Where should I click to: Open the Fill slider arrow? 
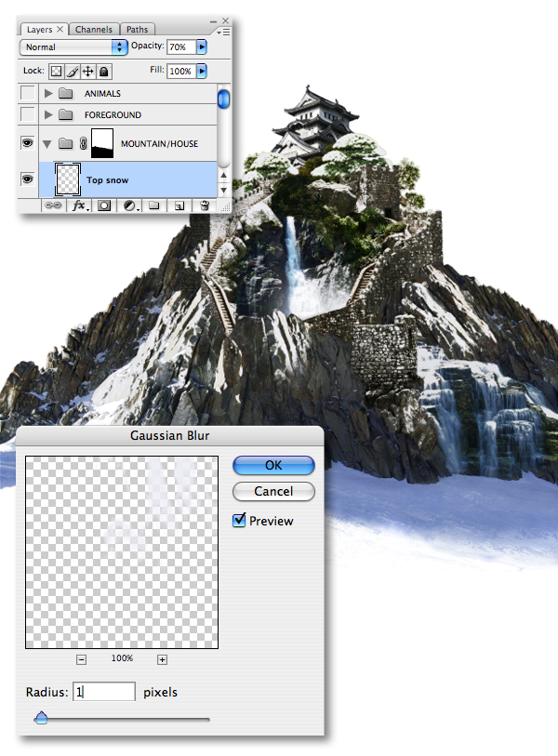(202, 71)
